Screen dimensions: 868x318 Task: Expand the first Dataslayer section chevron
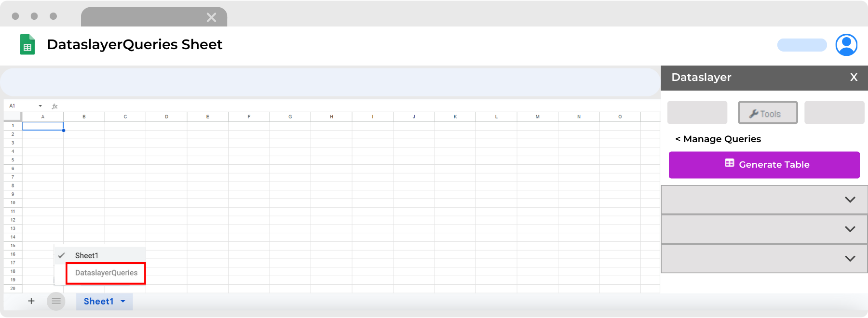(851, 199)
